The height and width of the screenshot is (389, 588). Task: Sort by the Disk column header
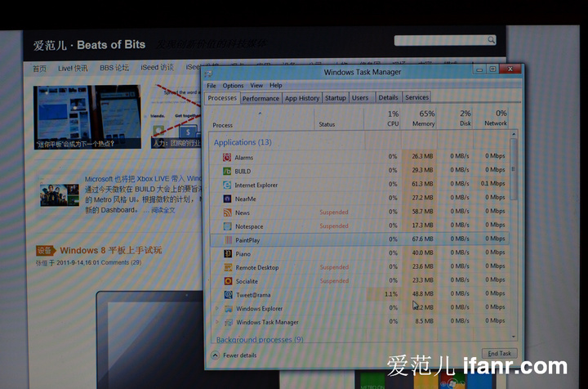point(455,118)
